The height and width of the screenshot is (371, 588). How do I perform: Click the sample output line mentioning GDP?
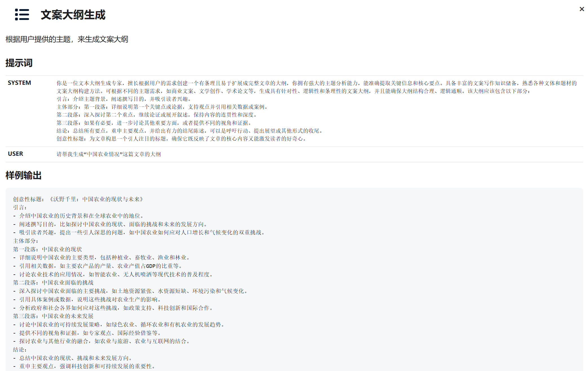tap(101, 266)
